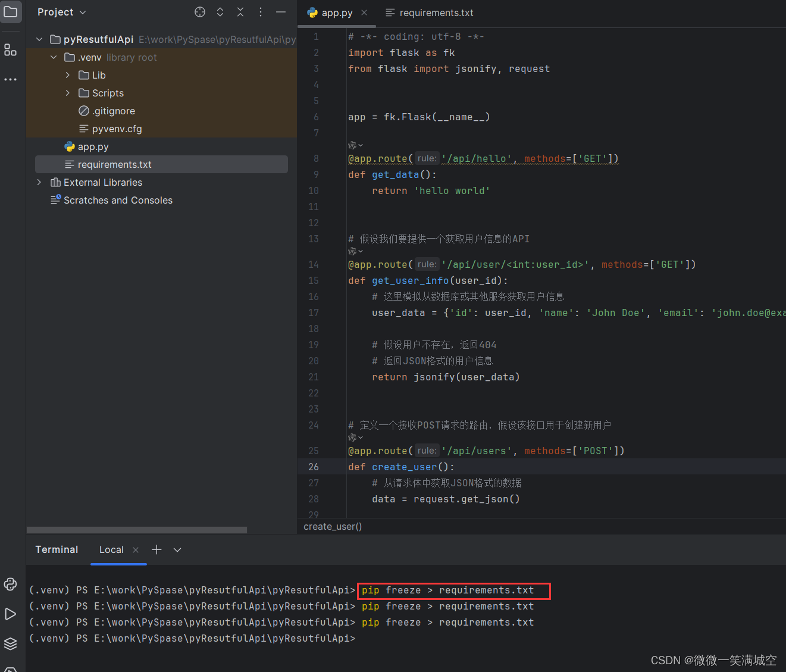Click the Project panel horizontal scrollbar

[x=137, y=530]
